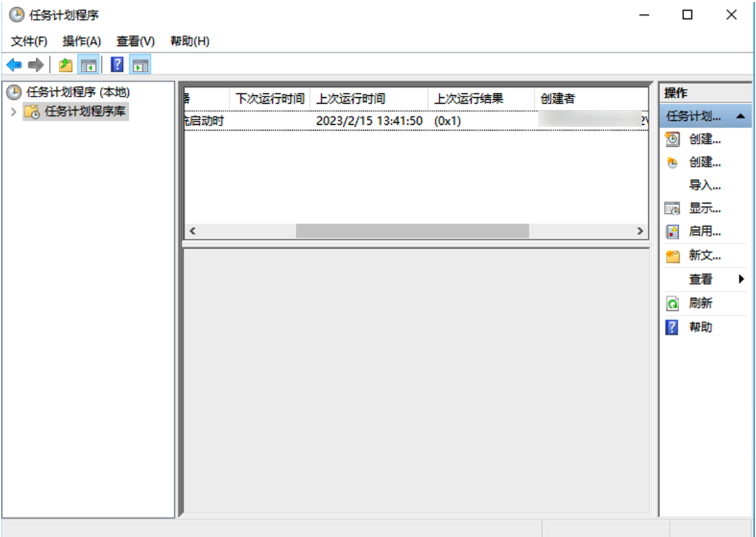This screenshot has height=537, width=756.
Task: Click the 新文... folder icon in actions pane
Action: click(x=672, y=256)
